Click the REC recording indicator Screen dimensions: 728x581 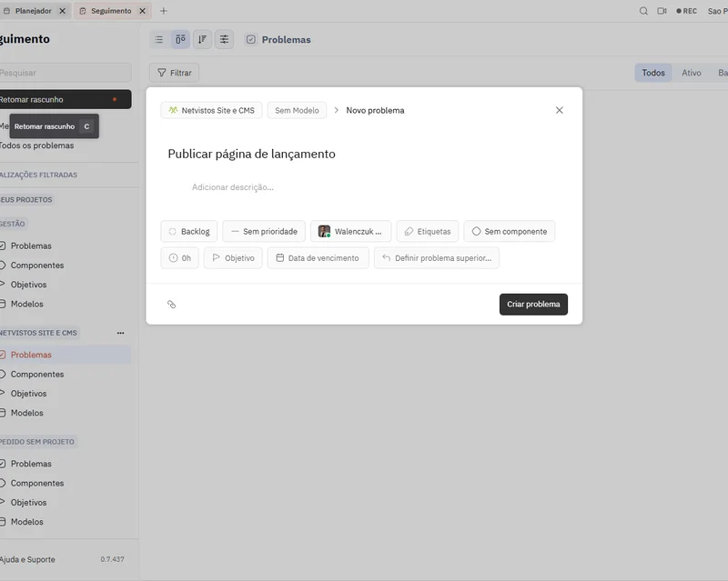pos(687,11)
